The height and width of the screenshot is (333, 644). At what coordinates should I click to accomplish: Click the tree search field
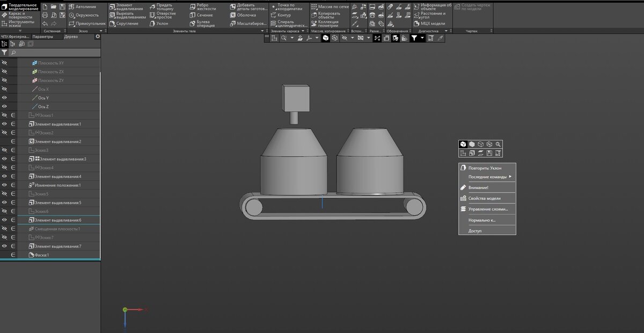pos(54,53)
